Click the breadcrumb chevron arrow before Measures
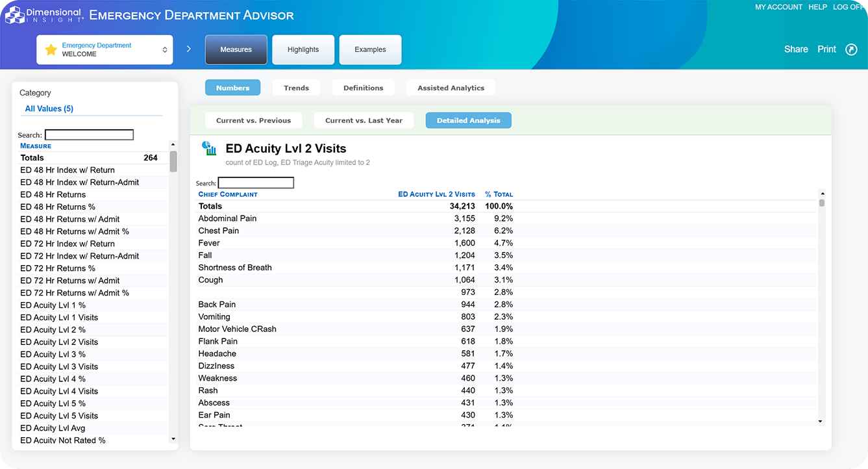 pyautogui.click(x=189, y=49)
